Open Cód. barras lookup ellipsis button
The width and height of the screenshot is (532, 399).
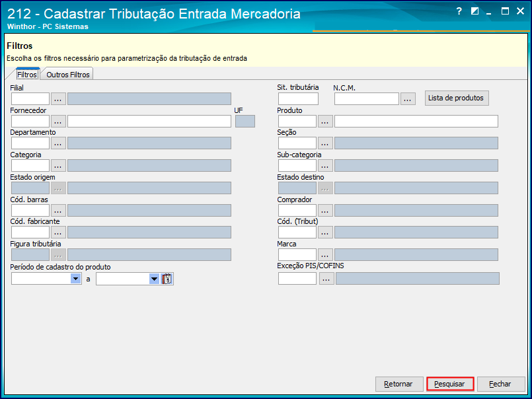point(58,210)
